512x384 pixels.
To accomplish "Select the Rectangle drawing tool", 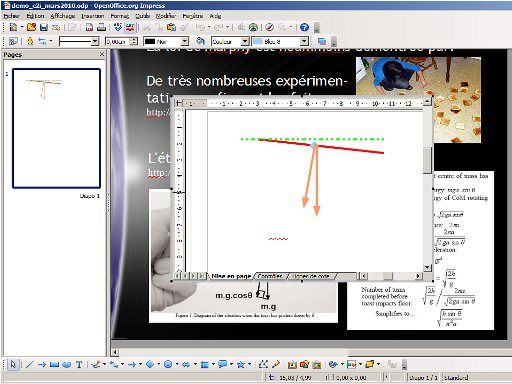I will [54, 365].
